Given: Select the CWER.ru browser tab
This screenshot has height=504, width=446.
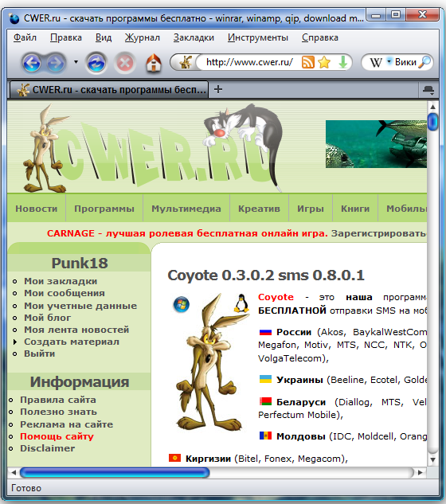Looking at the screenshot, I should 109,90.
